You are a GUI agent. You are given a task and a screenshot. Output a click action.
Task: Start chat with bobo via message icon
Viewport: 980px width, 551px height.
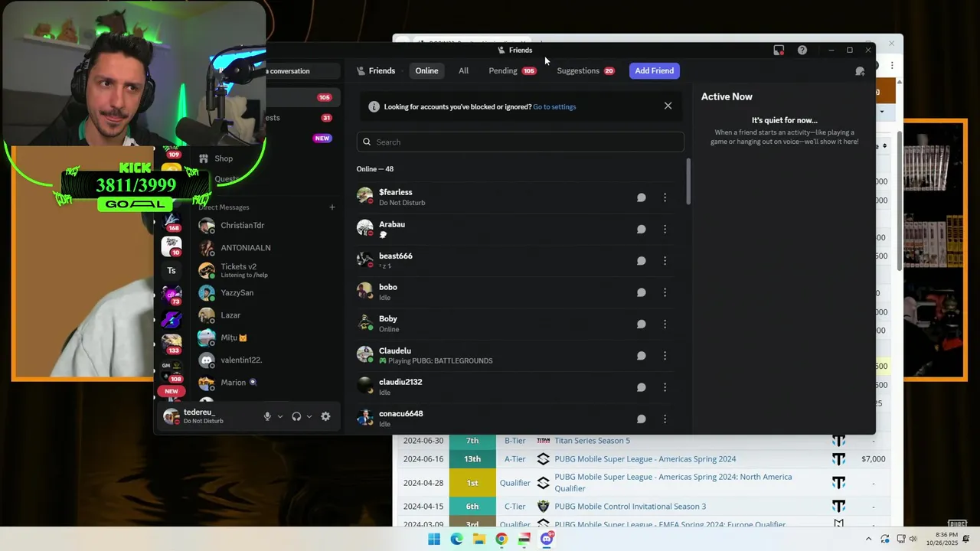pos(642,292)
